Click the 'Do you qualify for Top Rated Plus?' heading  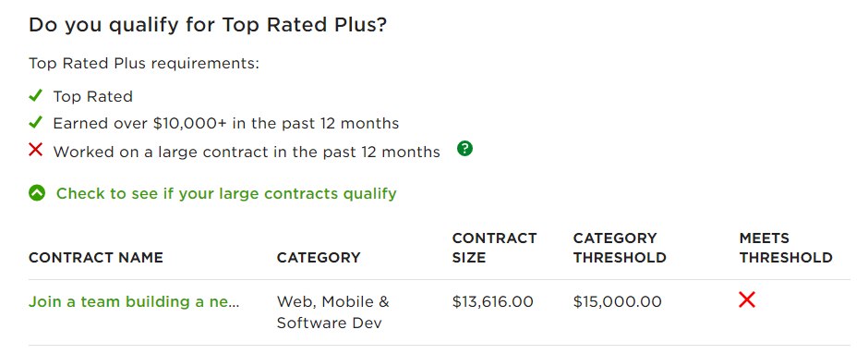tap(208, 26)
